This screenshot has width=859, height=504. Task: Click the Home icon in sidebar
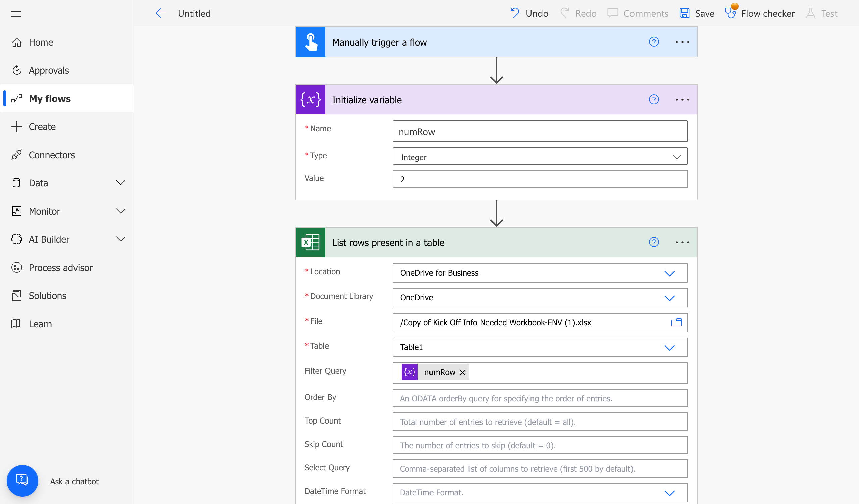(17, 42)
